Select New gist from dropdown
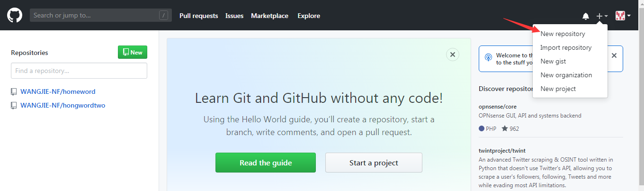644x191 pixels. click(x=553, y=61)
